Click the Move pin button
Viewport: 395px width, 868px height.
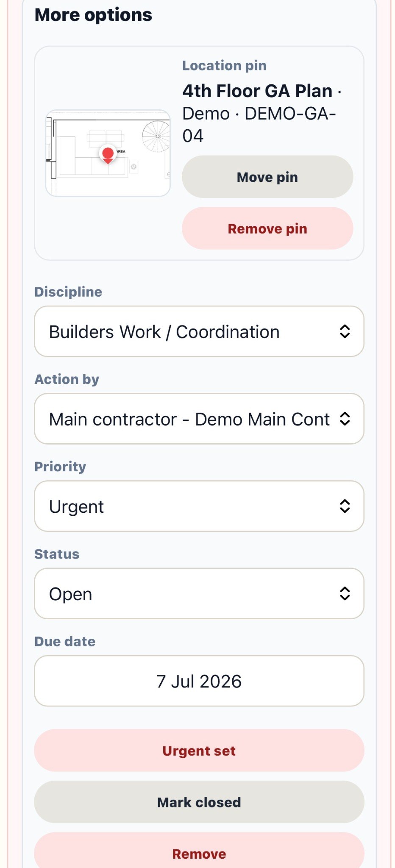coord(267,177)
